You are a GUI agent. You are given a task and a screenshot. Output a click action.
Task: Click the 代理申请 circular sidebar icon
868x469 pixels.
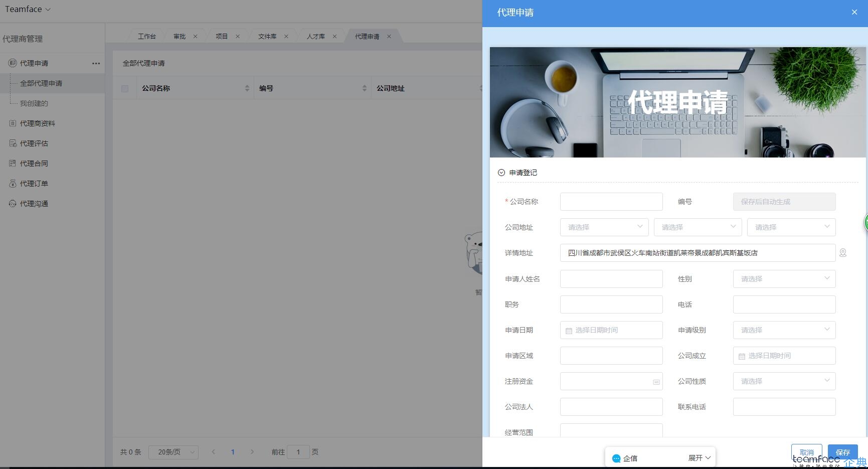pyautogui.click(x=12, y=63)
